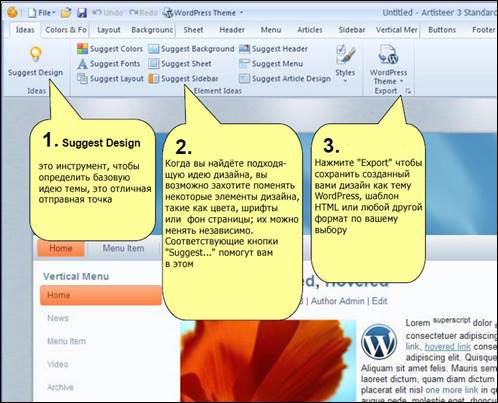Click Menu Item in preview horizontal menu
The width and height of the screenshot is (498, 403).
coord(123,248)
